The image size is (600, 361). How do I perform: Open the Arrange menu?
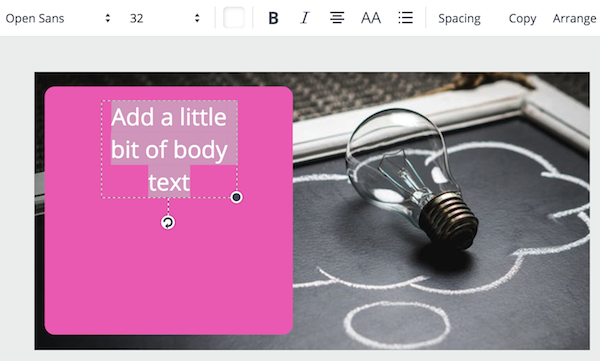point(574,18)
